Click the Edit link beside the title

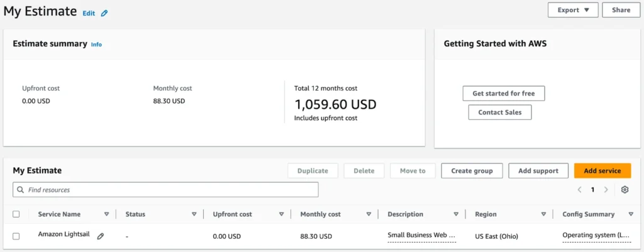click(x=89, y=13)
